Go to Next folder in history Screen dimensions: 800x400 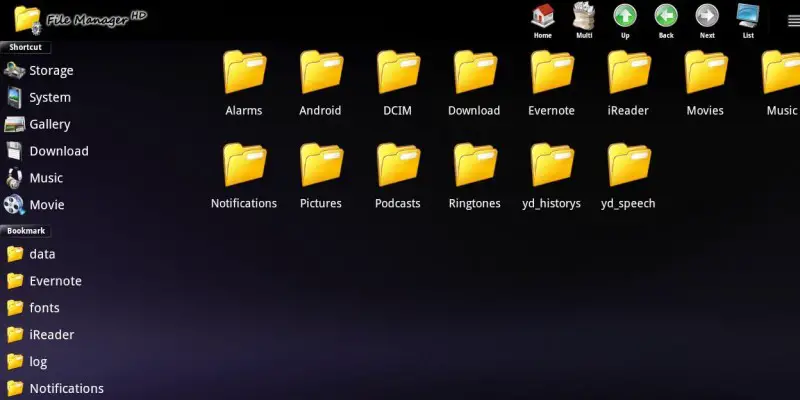coord(707,21)
